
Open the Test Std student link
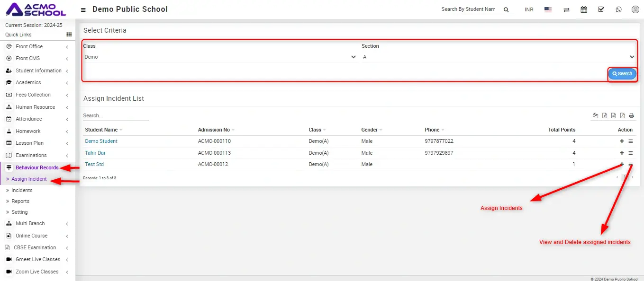(x=94, y=164)
